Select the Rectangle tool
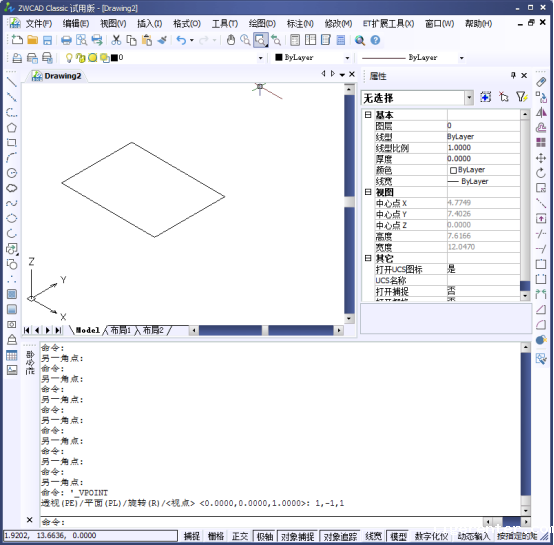This screenshot has width=554, height=545. 12,143
